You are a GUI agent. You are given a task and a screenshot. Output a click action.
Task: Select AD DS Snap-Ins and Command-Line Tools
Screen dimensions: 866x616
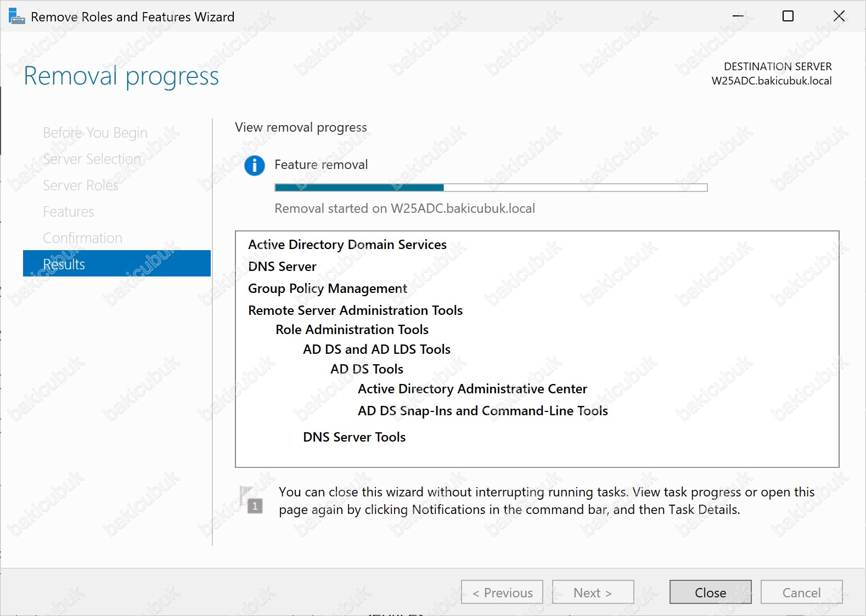[483, 411]
